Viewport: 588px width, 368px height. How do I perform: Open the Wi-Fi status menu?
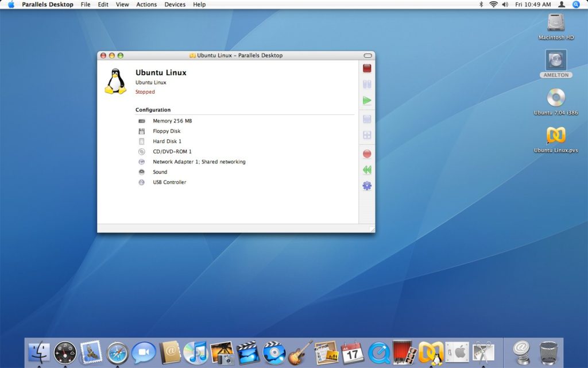tap(493, 5)
